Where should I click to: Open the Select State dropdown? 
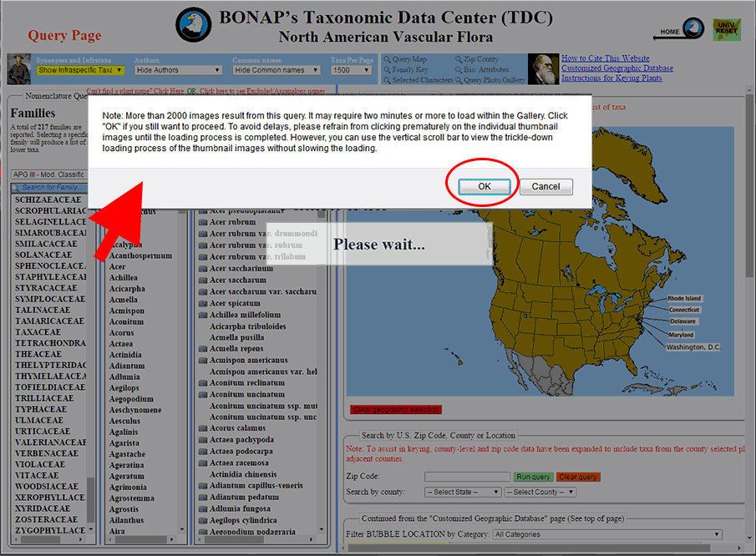pos(463,492)
